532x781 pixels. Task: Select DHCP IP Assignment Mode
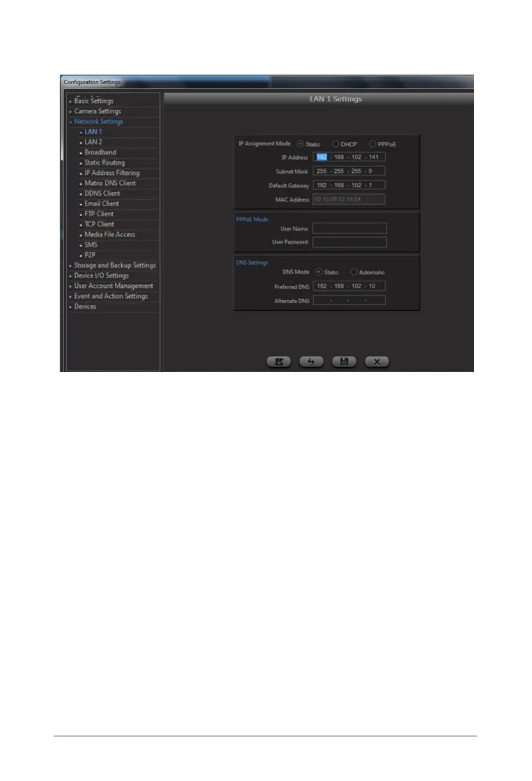tap(335, 144)
